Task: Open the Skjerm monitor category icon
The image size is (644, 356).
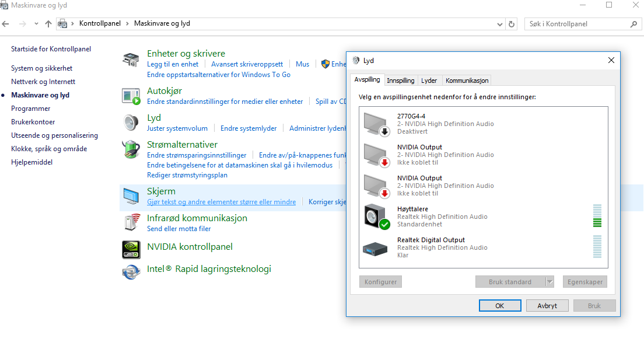Action: pyautogui.click(x=131, y=196)
